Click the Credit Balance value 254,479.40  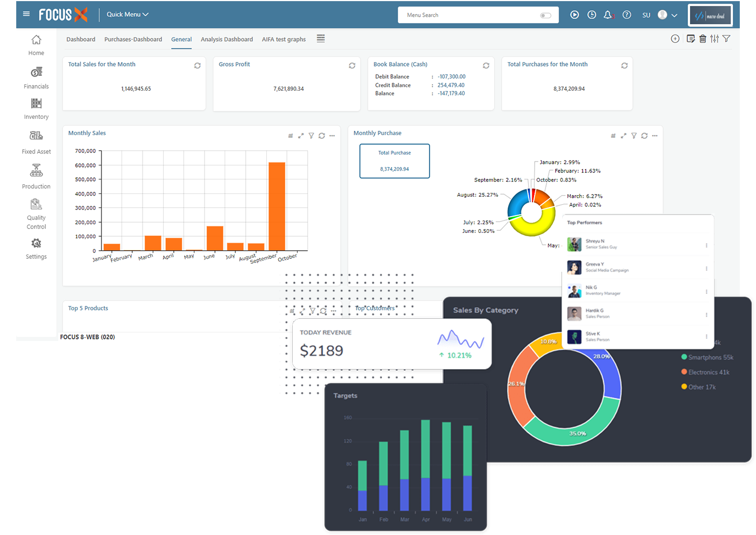[451, 85]
